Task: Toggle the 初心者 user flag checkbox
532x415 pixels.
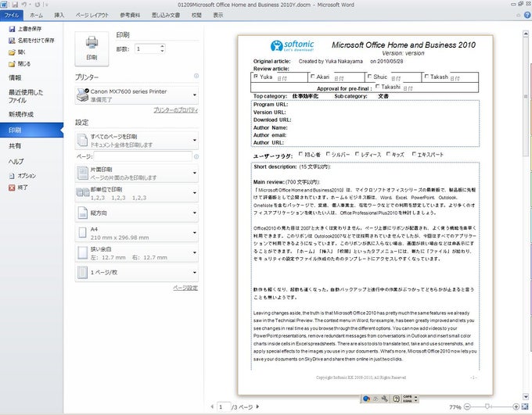Action: (x=300, y=154)
